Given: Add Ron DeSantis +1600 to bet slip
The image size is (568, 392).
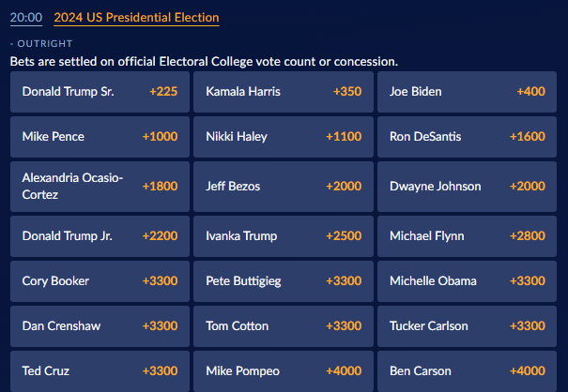Looking at the screenshot, I should click(x=467, y=137).
